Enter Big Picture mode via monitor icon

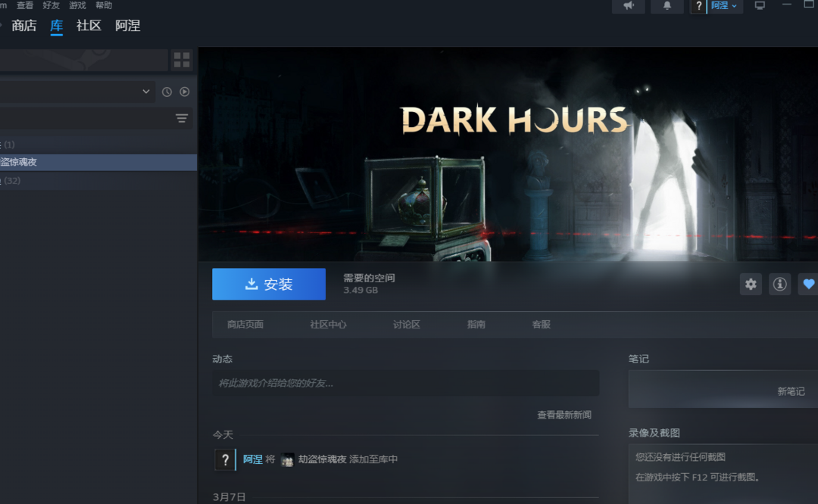point(760,6)
